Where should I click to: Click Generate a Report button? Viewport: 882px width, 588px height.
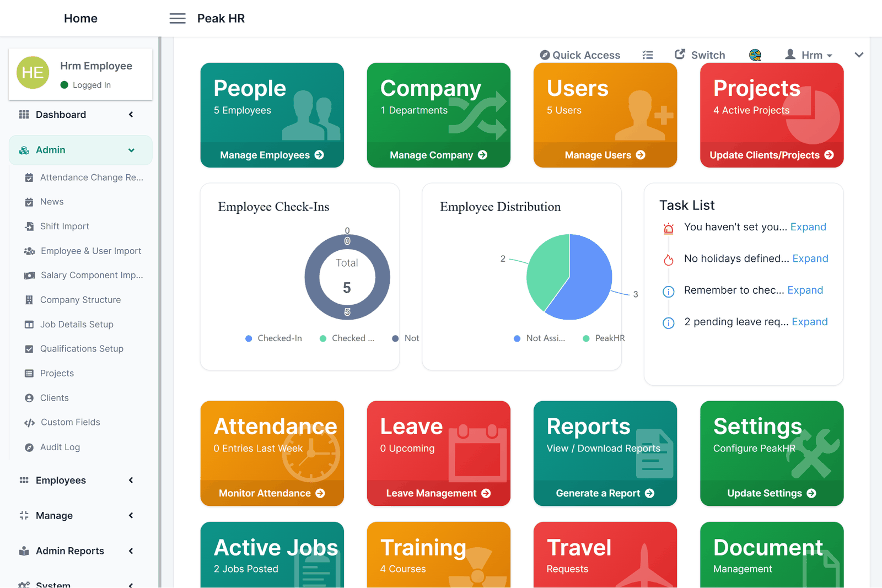[x=605, y=493]
